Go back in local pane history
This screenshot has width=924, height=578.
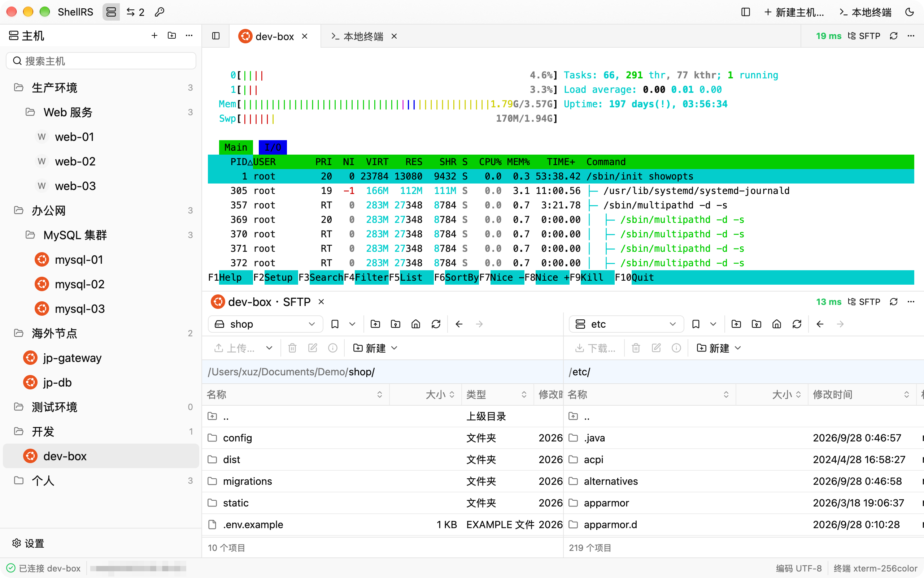(x=459, y=324)
